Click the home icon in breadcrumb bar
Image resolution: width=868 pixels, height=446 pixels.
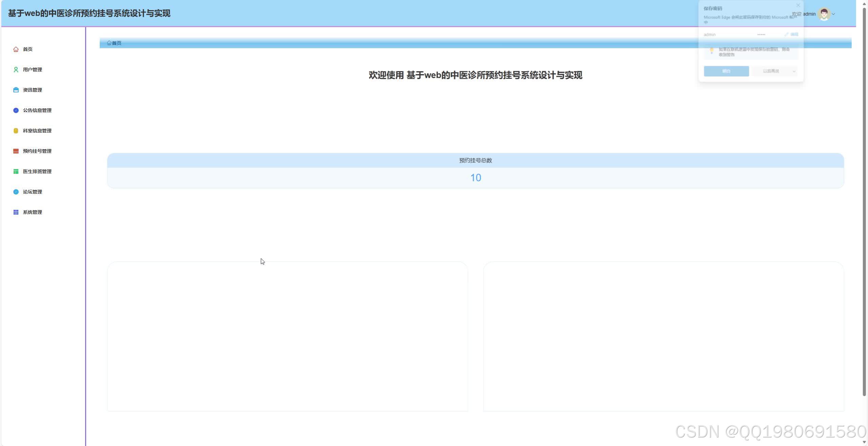pyautogui.click(x=109, y=43)
